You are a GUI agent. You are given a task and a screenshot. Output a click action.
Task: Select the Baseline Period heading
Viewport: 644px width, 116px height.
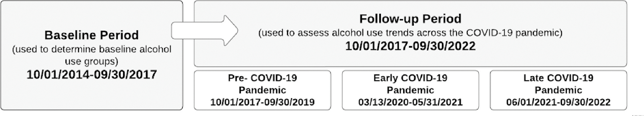pos(91,35)
